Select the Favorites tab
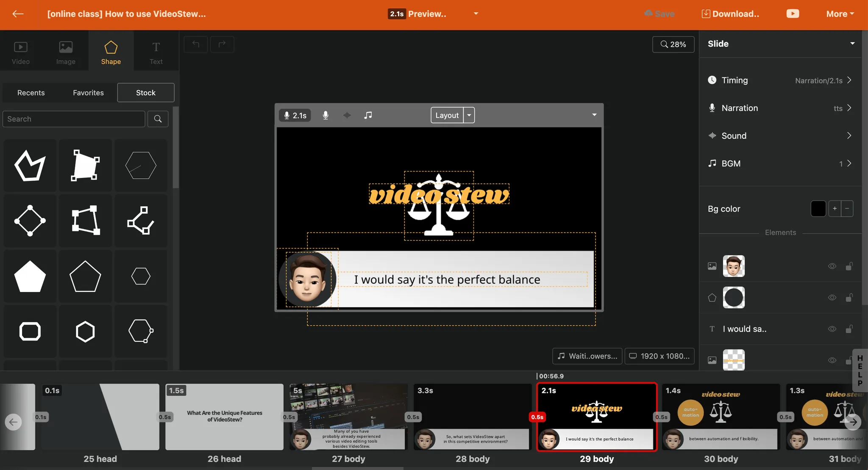The height and width of the screenshot is (470, 868). coord(88,93)
